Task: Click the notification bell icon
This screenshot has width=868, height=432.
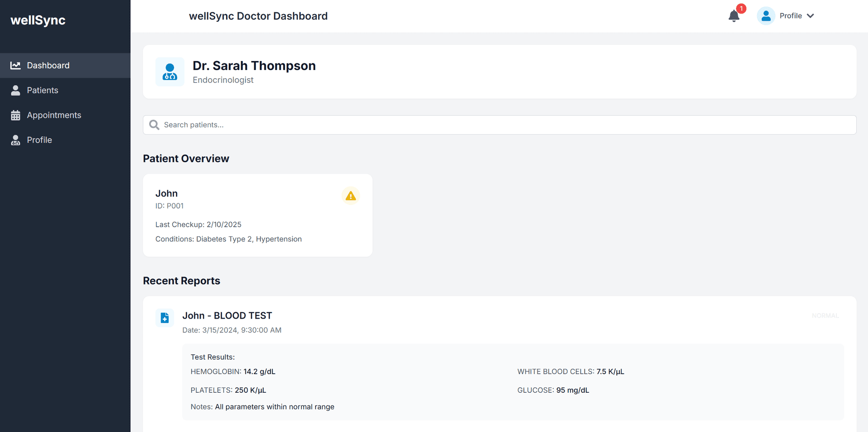Action: [733, 15]
